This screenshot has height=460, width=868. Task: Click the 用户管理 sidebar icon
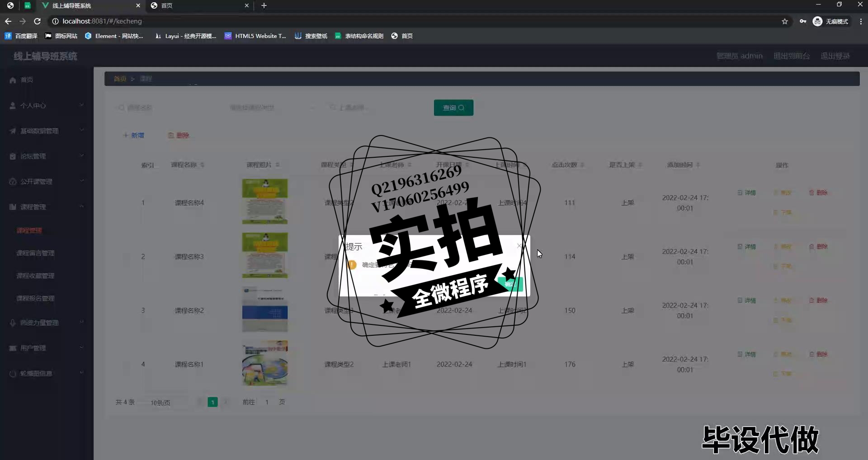click(x=13, y=348)
